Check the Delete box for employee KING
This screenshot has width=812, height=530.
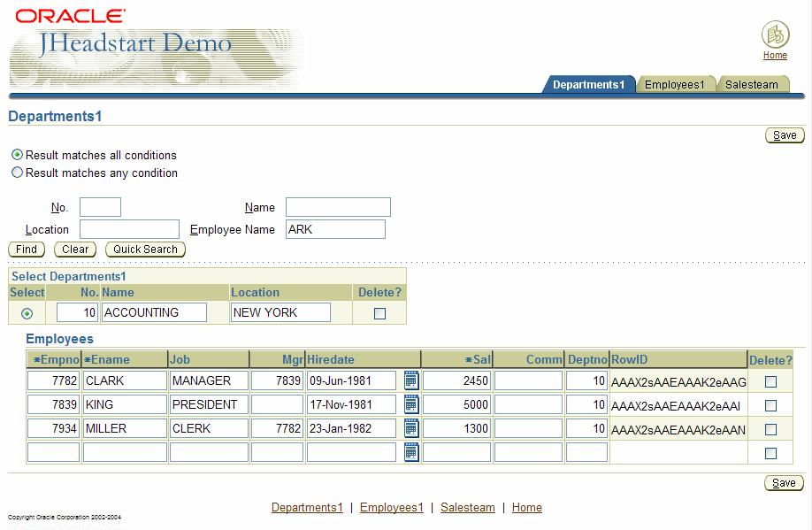tap(770, 405)
